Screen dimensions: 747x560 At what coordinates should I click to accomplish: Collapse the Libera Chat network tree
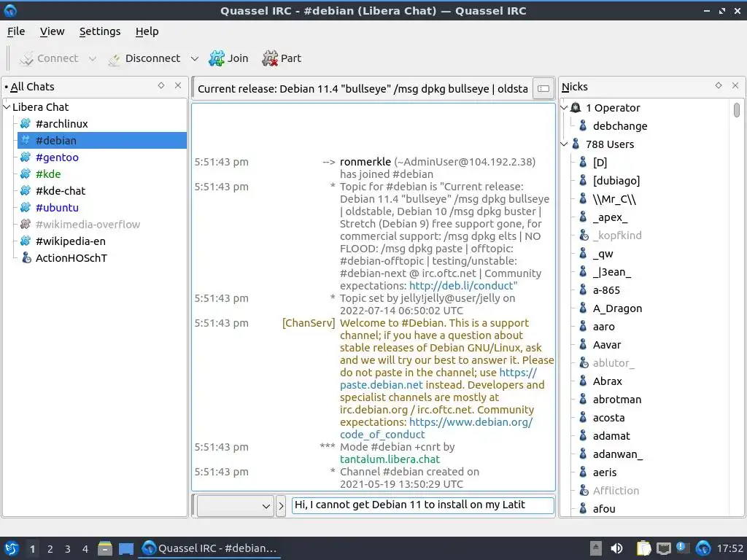pyautogui.click(x=7, y=107)
